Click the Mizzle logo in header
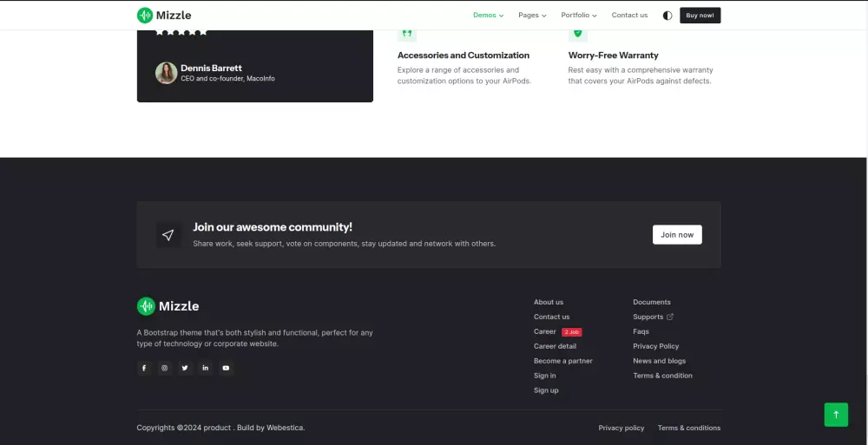The height and width of the screenshot is (445, 868). tap(164, 16)
